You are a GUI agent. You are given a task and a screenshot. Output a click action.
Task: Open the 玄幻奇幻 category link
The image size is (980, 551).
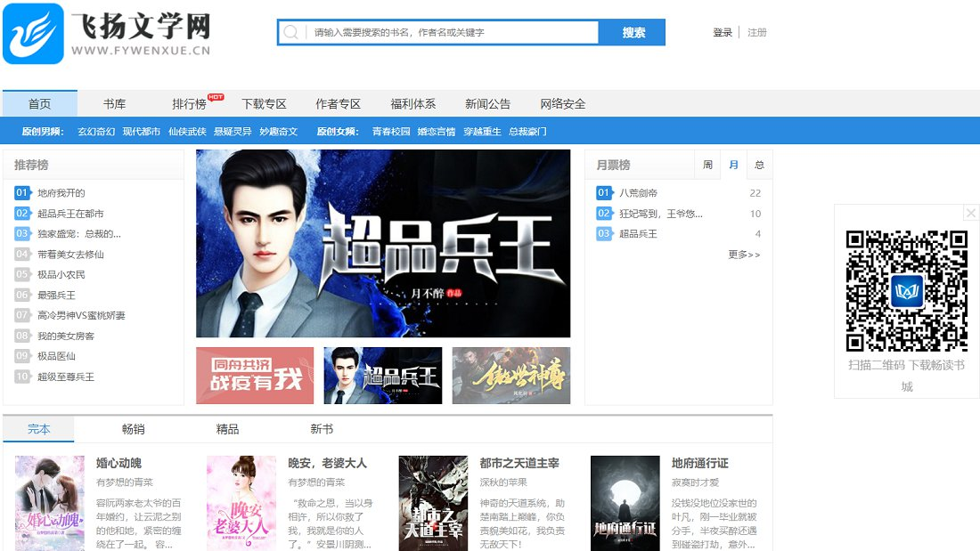(96, 132)
